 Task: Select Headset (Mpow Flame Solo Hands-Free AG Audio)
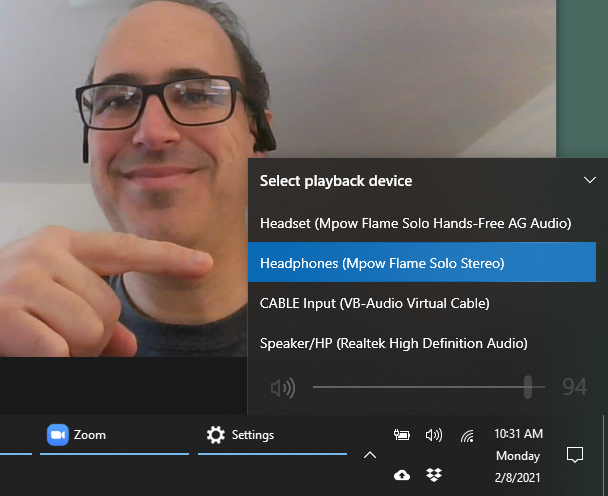[x=422, y=223]
